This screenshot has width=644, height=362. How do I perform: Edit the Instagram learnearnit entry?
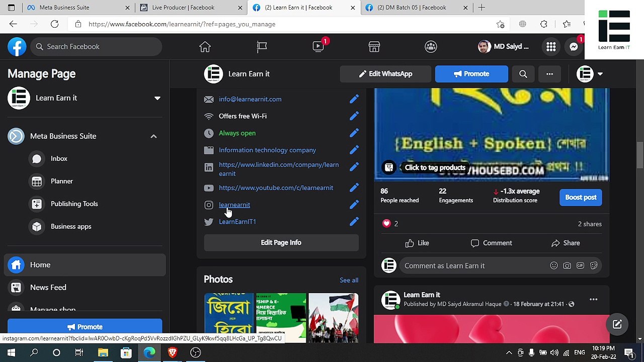pos(354,205)
